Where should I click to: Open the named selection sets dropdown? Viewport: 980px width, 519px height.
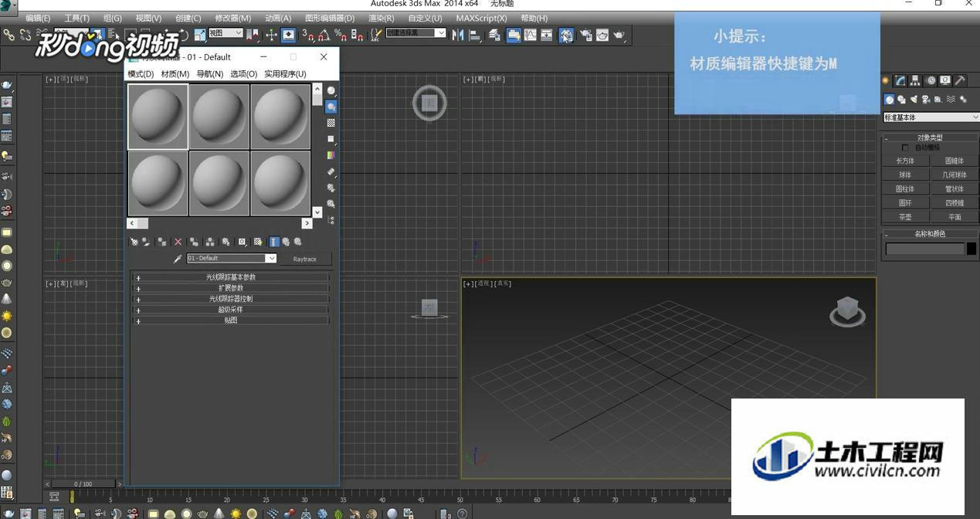coord(416,33)
